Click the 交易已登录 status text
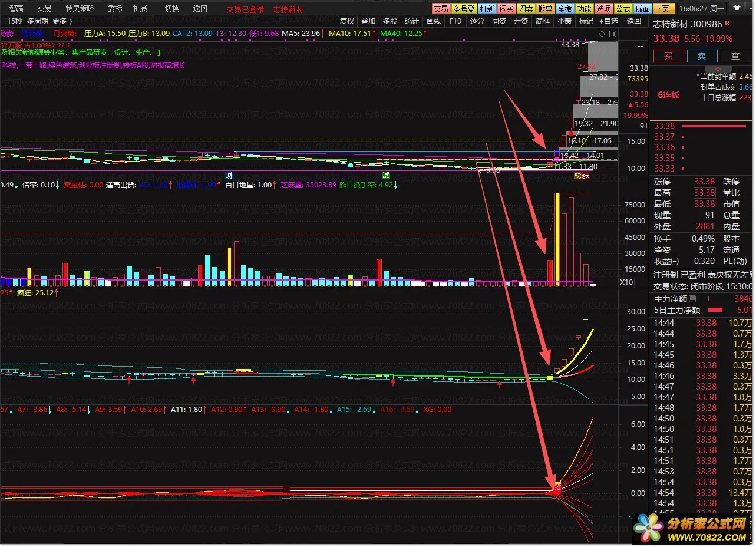The width and height of the screenshot is (756, 547). click(x=246, y=9)
